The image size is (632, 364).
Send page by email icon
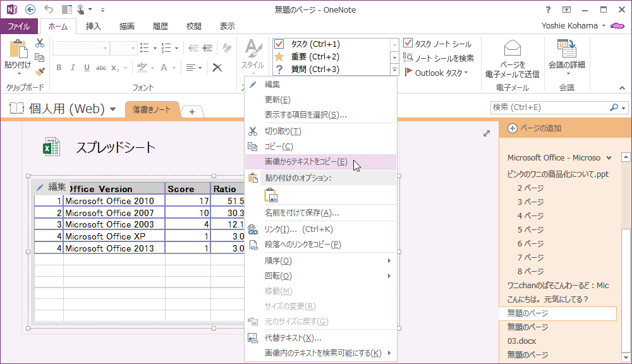coord(513,58)
